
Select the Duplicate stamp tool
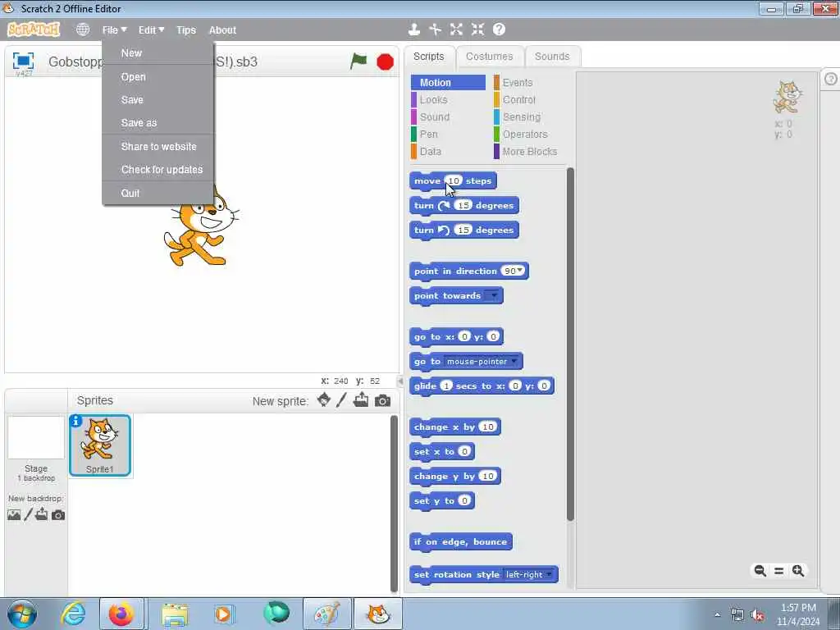pos(413,30)
